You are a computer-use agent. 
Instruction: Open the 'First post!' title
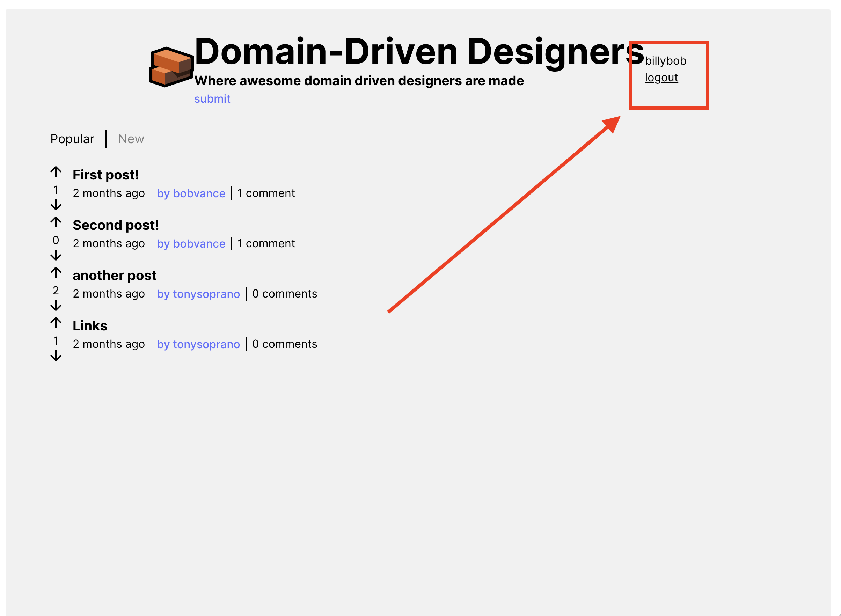(105, 175)
